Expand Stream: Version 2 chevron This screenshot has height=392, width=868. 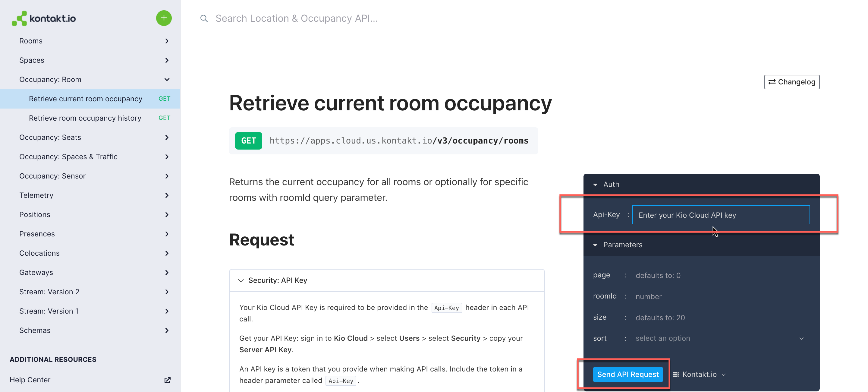click(167, 292)
